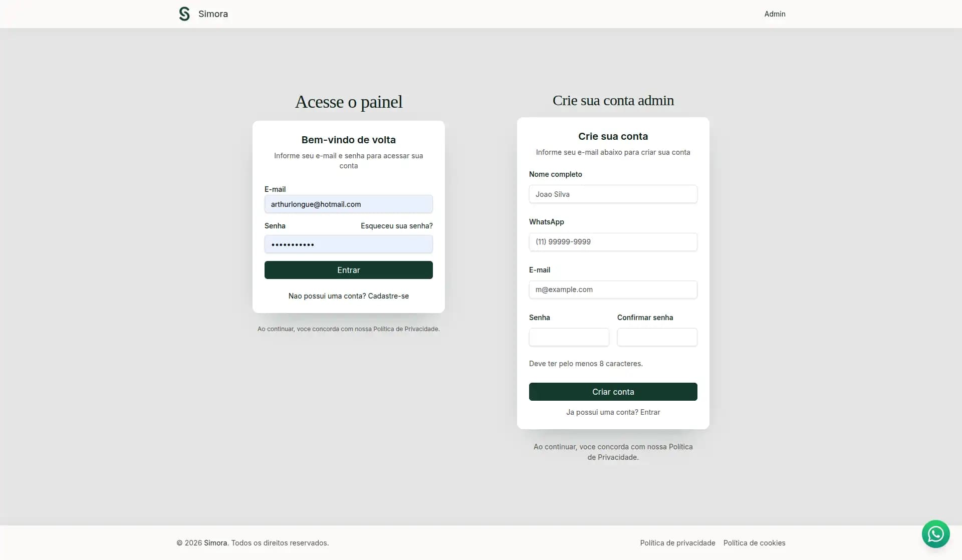Focus the WhatsApp phone number field
This screenshot has height=560, width=962.
(x=613, y=242)
